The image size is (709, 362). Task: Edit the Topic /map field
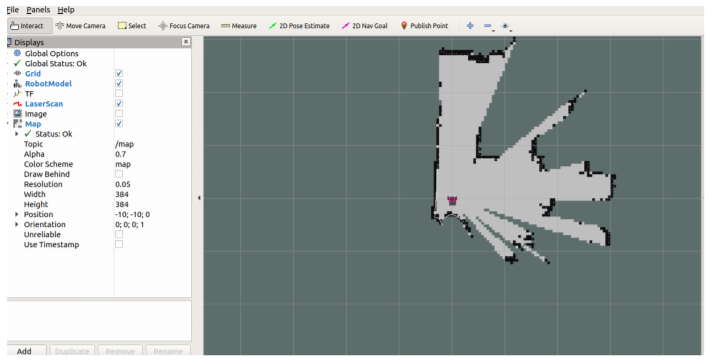[152, 144]
